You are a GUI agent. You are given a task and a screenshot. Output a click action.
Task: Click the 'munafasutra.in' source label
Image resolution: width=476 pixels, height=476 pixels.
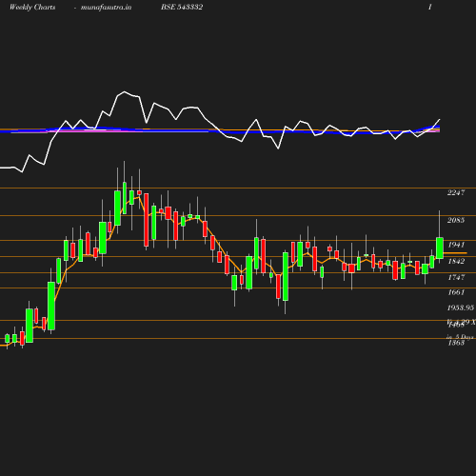pos(106,8)
